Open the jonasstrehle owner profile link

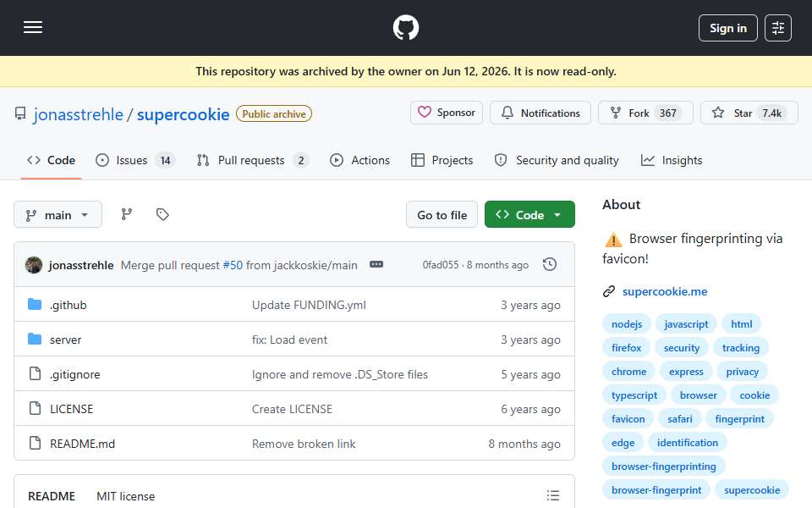tap(78, 114)
